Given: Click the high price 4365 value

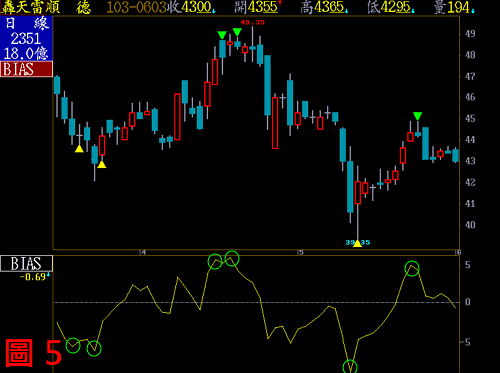Looking at the screenshot, I should 329,7.
